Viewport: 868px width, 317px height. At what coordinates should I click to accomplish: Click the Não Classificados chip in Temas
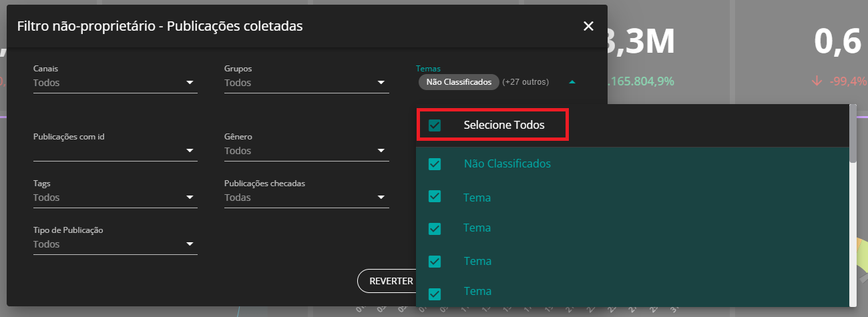(459, 82)
